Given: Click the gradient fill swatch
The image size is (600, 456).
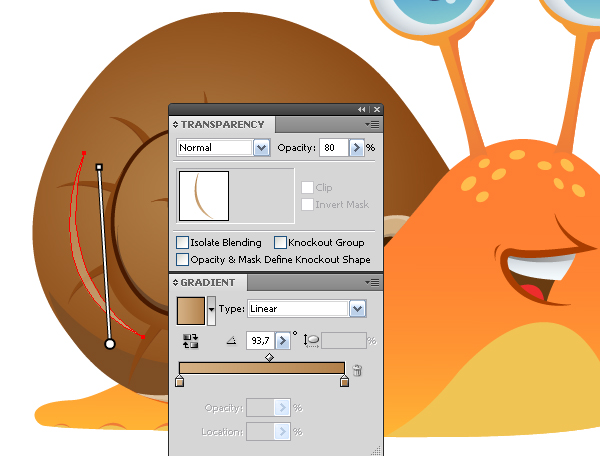Looking at the screenshot, I should (191, 311).
